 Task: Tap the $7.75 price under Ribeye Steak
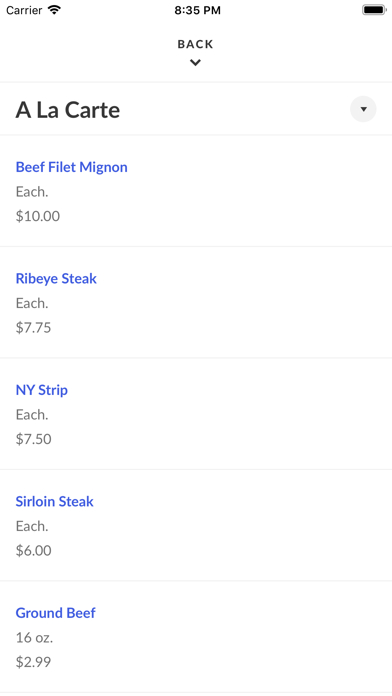pyautogui.click(x=34, y=328)
